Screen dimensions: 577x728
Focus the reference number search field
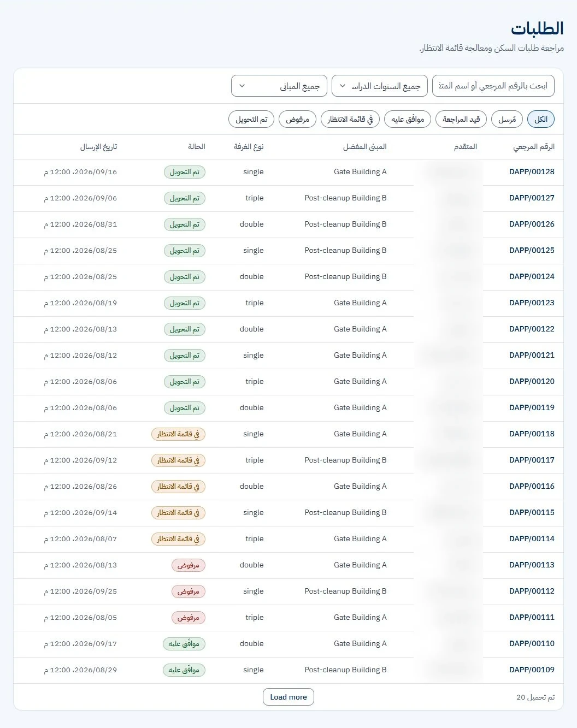[x=493, y=86]
